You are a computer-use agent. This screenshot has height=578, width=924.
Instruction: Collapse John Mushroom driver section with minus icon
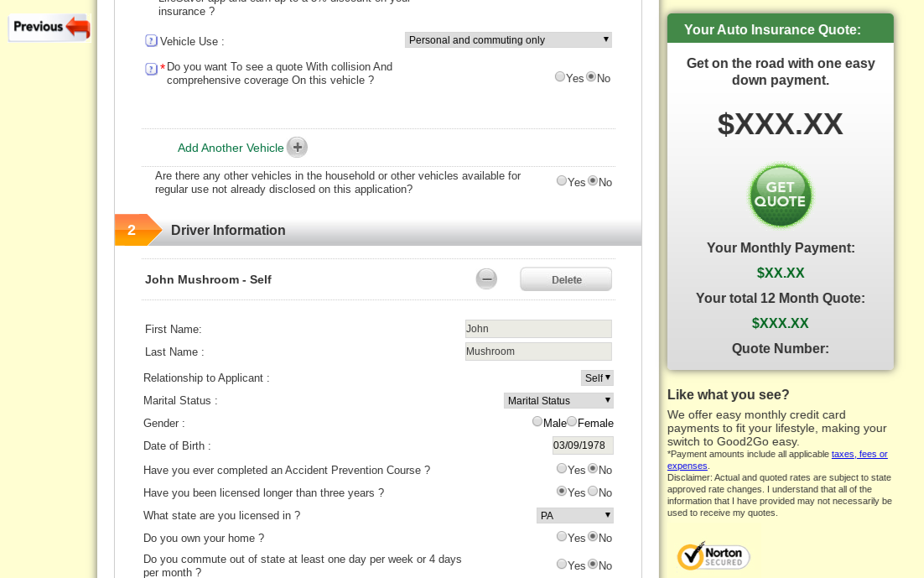point(486,279)
